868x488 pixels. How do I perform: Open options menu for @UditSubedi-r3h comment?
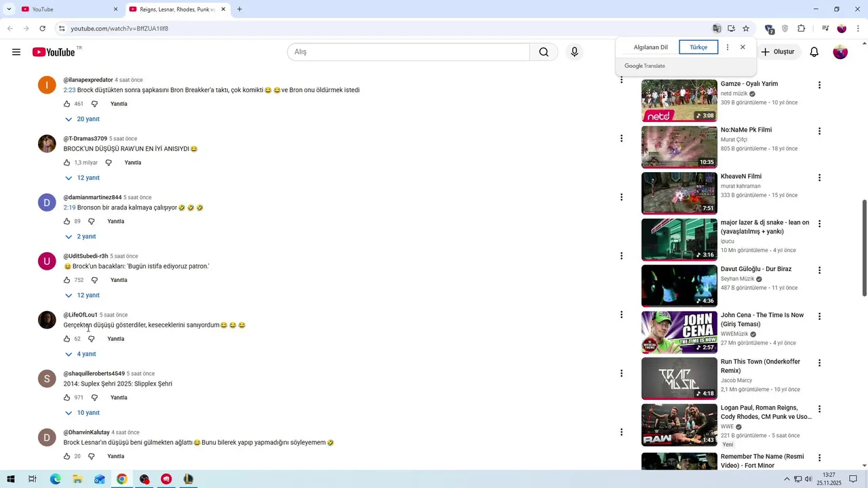(621, 256)
